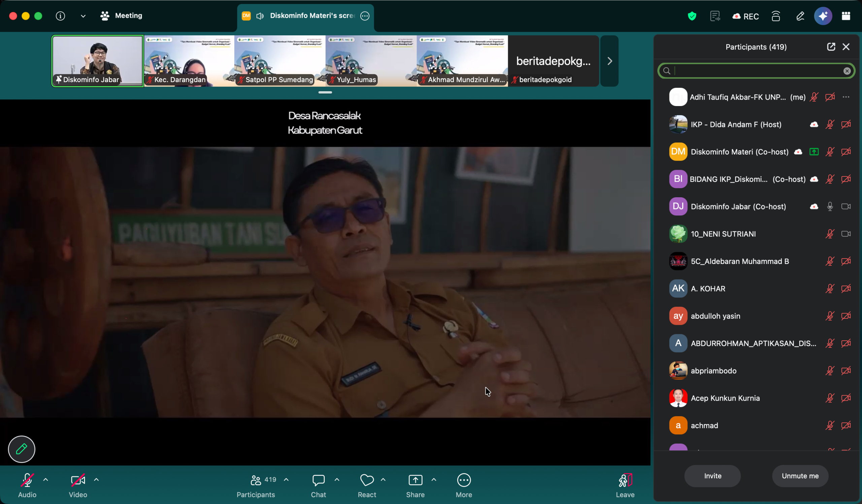
Task: Unmute your microphone via Audio button
Action: point(27,484)
